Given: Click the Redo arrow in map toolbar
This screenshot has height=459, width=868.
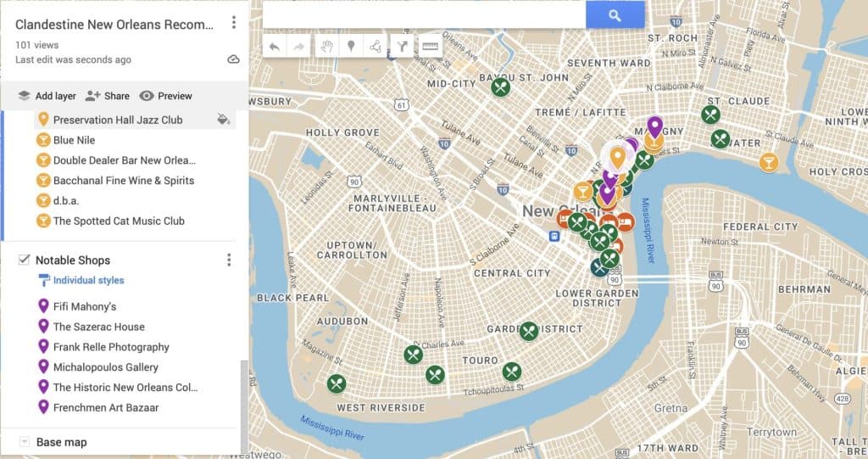Looking at the screenshot, I should click(298, 46).
